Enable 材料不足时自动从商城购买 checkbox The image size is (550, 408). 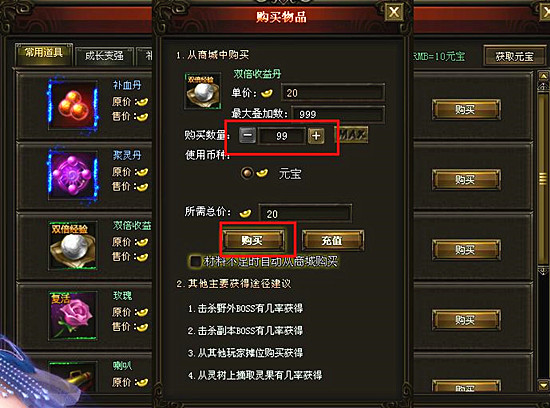tap(195, 261)
